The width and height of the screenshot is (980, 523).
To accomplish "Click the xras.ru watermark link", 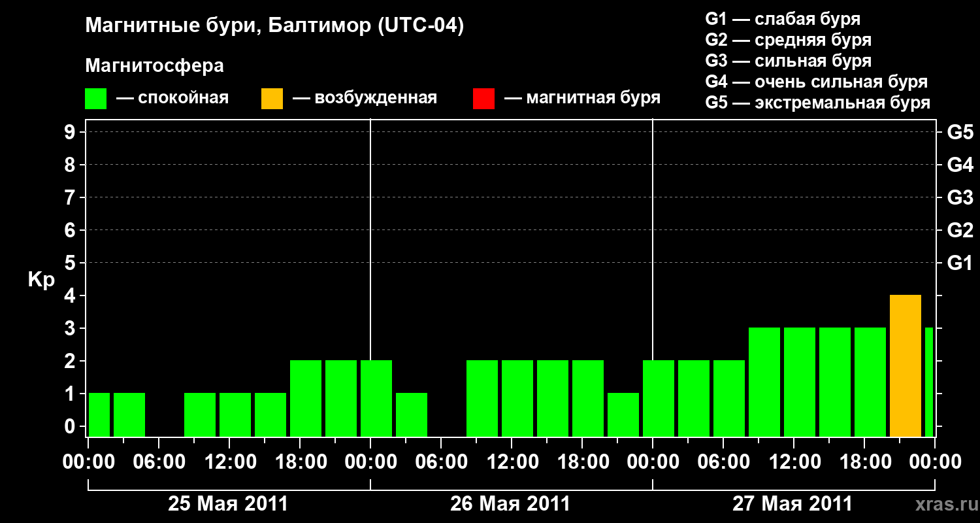I will (x=941, y=504).
